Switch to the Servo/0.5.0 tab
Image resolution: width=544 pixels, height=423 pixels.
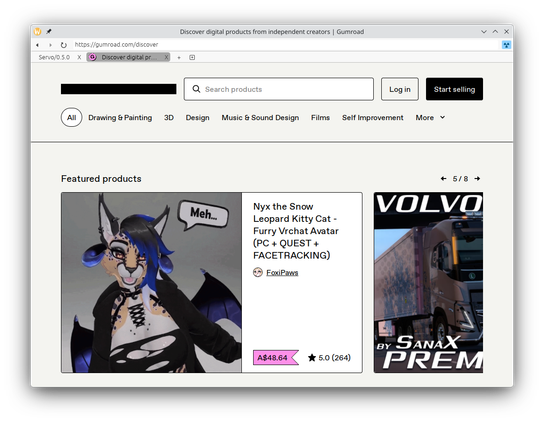tap(54, 57)
